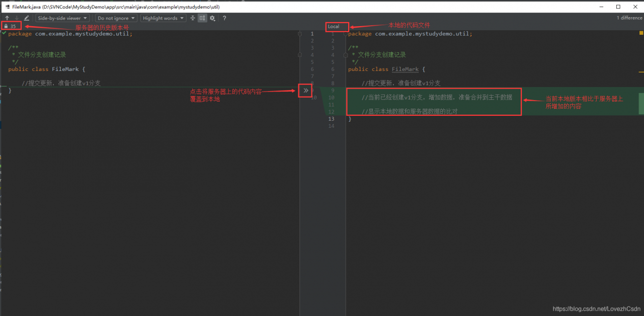Click yellow warning stripe on right scrollbar

click(x=641, y=72)
